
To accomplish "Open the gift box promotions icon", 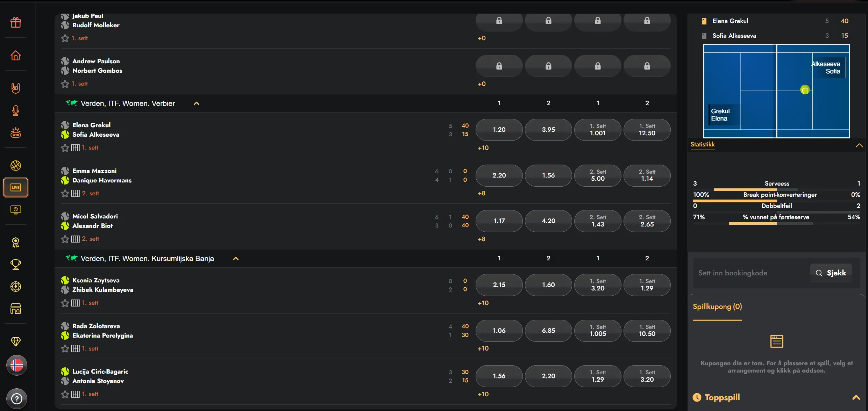I will [16, 22].
